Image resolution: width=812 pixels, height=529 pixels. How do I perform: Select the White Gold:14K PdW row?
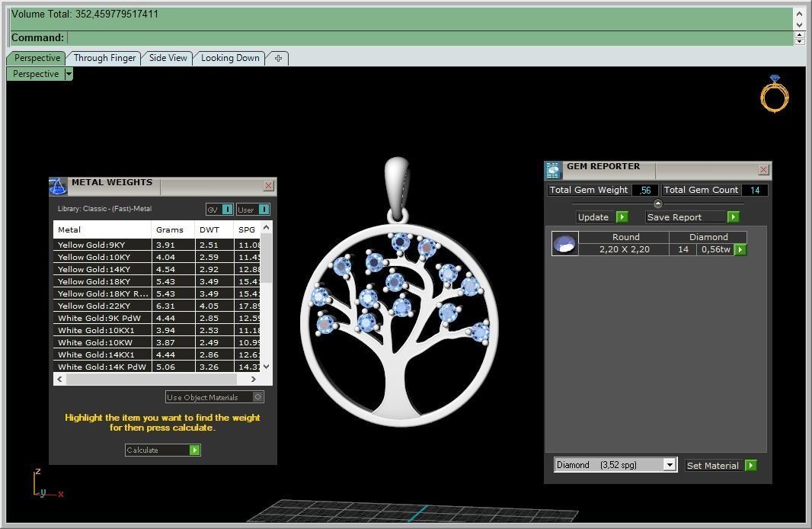tap(157, 367)
